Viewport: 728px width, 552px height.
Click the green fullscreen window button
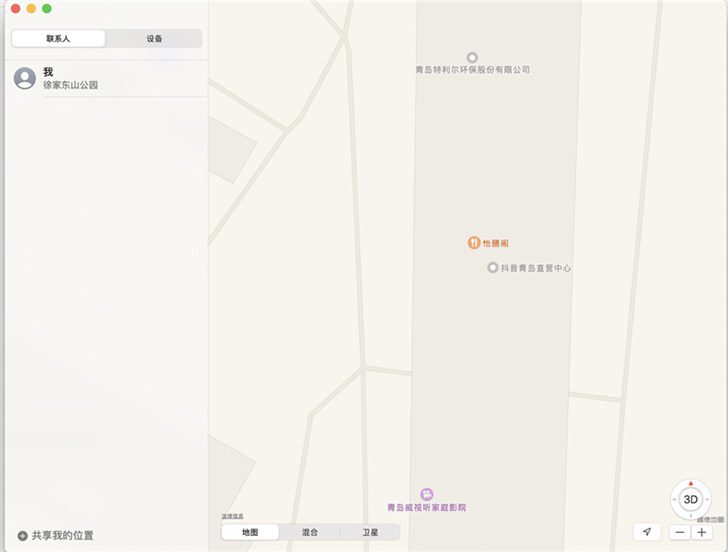47,8
